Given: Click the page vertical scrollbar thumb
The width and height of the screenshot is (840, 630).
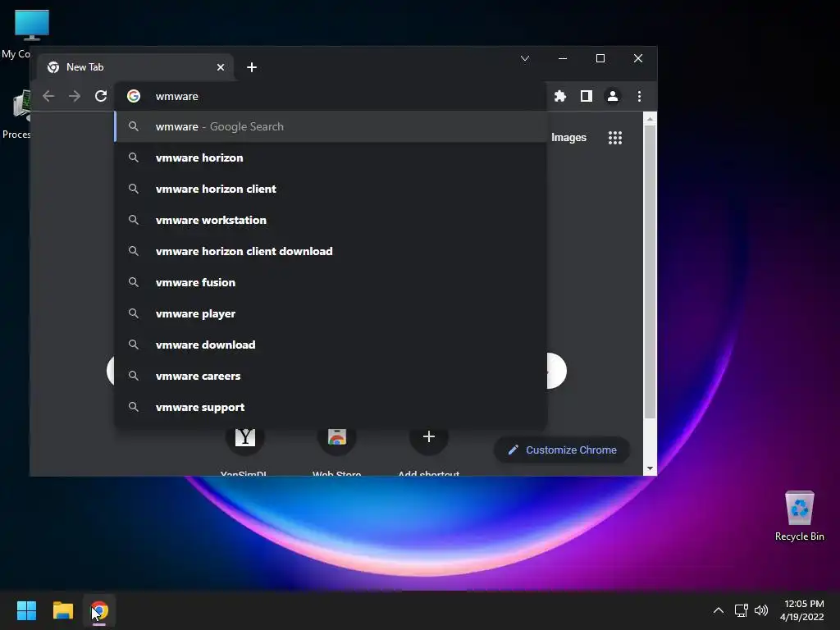Looking at the screenshot, I should (x=650, y=272).
